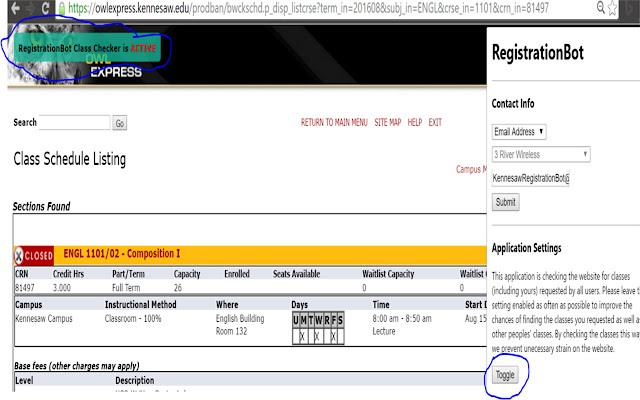Click the CLOSED status badge icon
The width and height of the screenshot is (640, 400).
coord(34,256)
